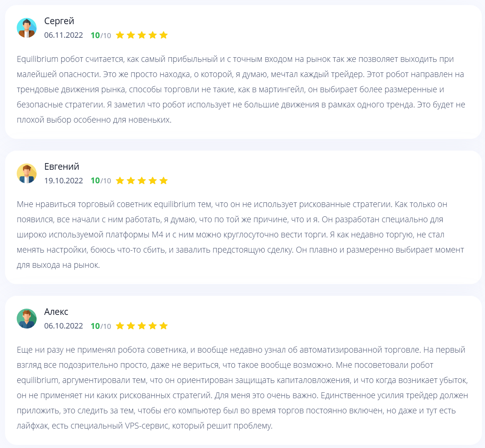Click Алекс's avatar icon
The image size is (485, 448).
pyautogui.click(x=27, y=319)
